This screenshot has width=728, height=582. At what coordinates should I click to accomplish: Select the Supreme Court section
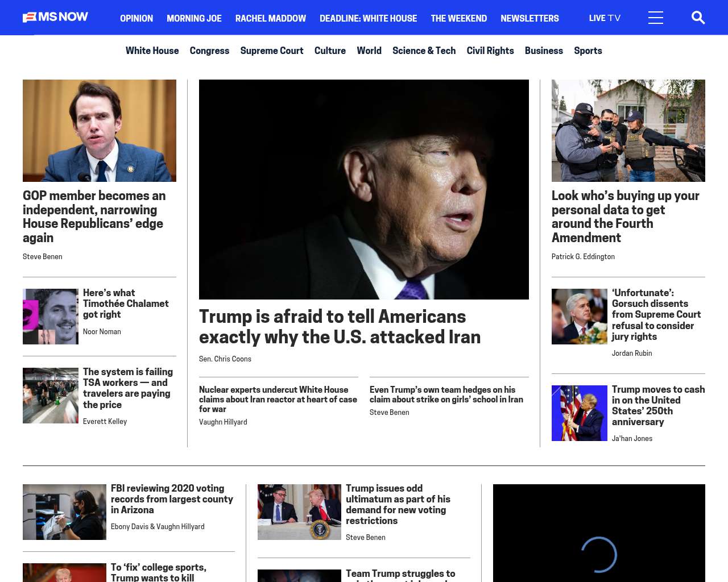coord(271,51)
